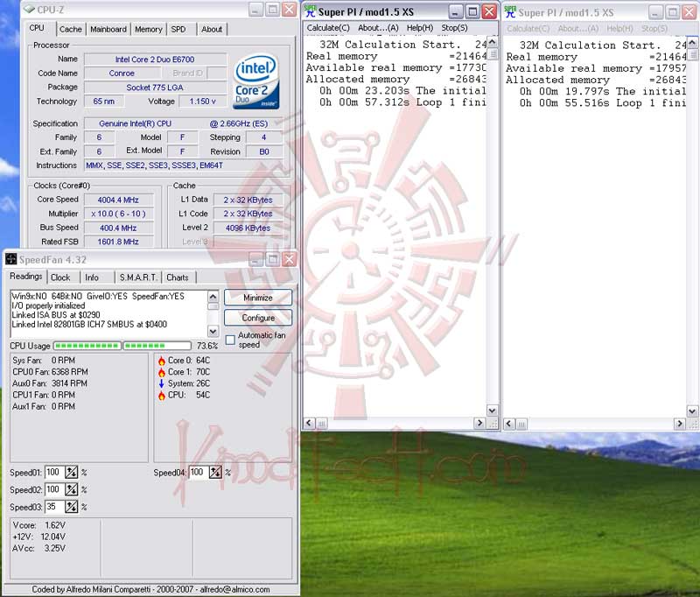Open the About tab in CPU-Z
Image resolution: width=700 pixels, height=597 pixels.
[x=212, y=30]
